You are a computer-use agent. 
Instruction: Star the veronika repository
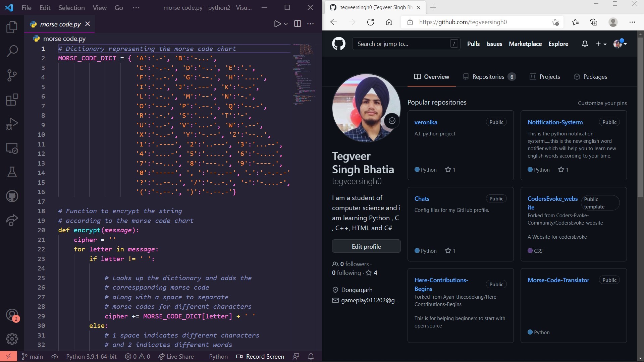448,170
